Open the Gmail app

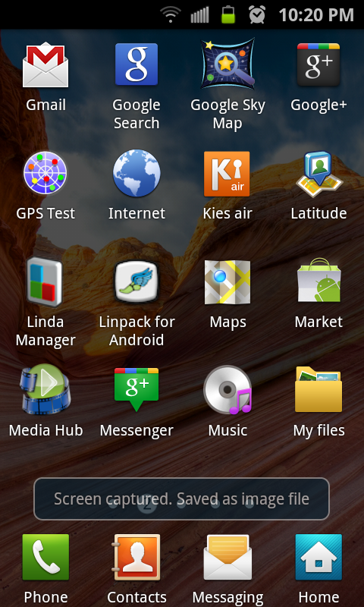point(45,66)
